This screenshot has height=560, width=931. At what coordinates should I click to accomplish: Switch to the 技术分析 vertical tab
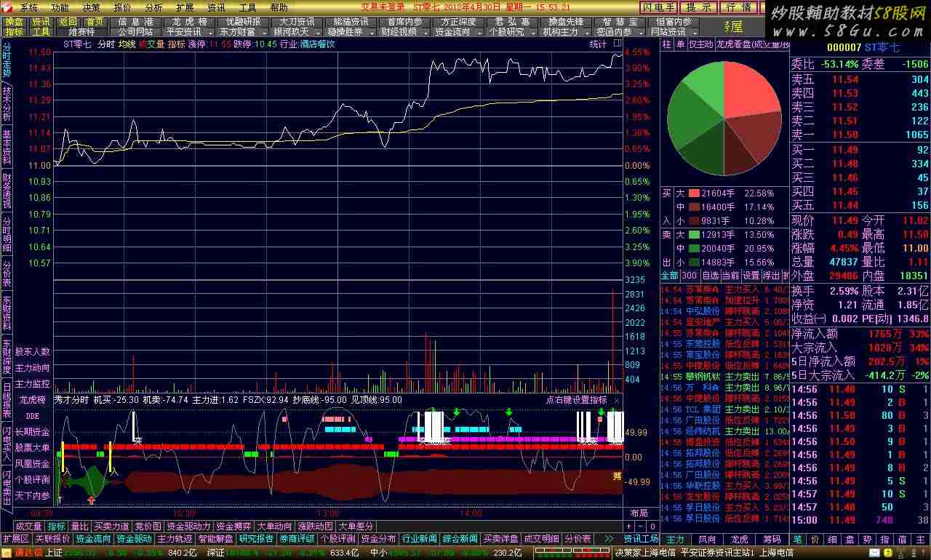pos(7,103)
